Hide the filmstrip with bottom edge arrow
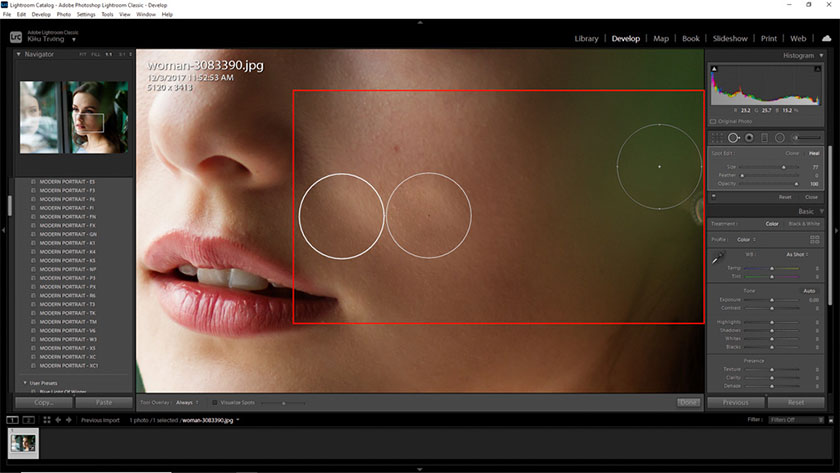The width and height of the screenshot is (840, 473). click(x=420, y=469)
